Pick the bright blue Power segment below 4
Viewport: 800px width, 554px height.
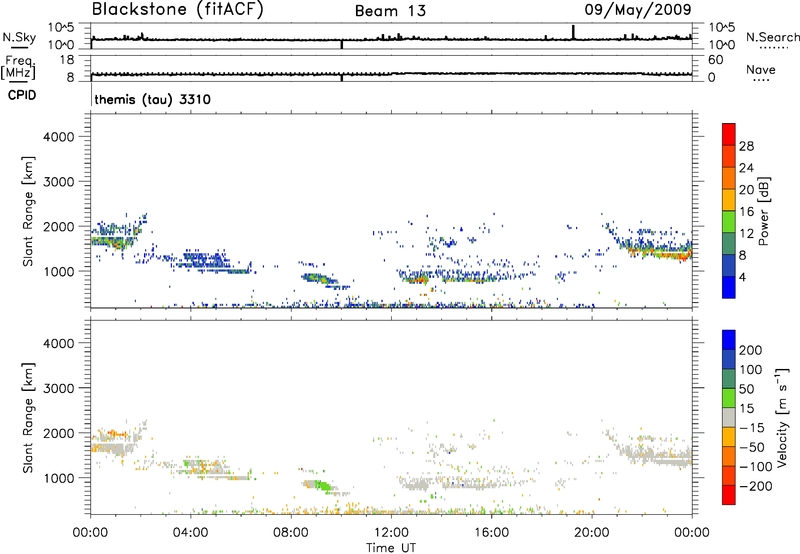[729, 287]
